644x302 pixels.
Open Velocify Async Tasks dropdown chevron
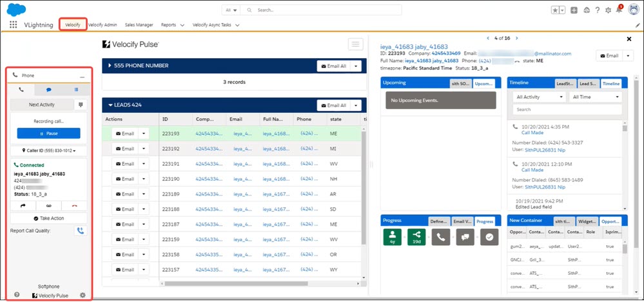click(237, 25)
